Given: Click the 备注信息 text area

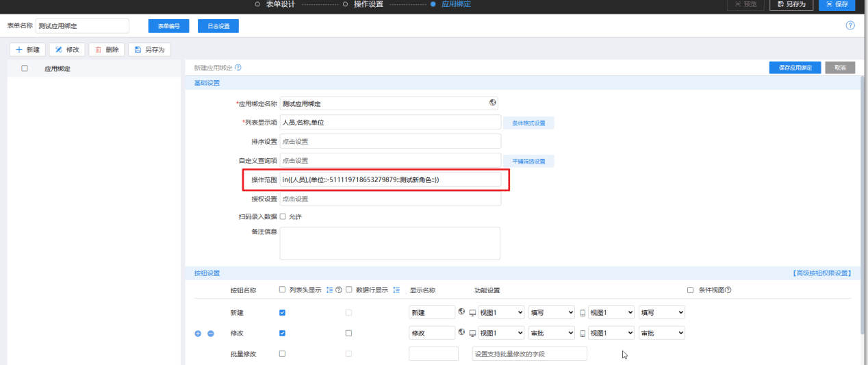Looking at the screenshot, I should (x=390, y=243).
